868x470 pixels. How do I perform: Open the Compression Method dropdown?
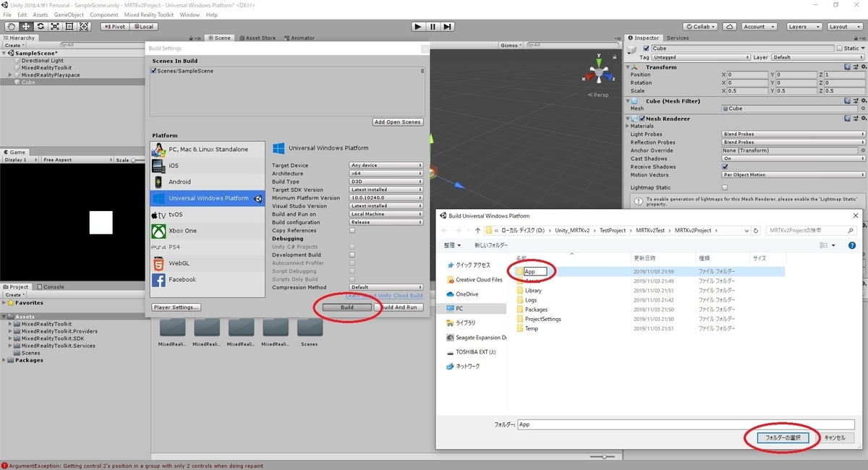[386, 287]
